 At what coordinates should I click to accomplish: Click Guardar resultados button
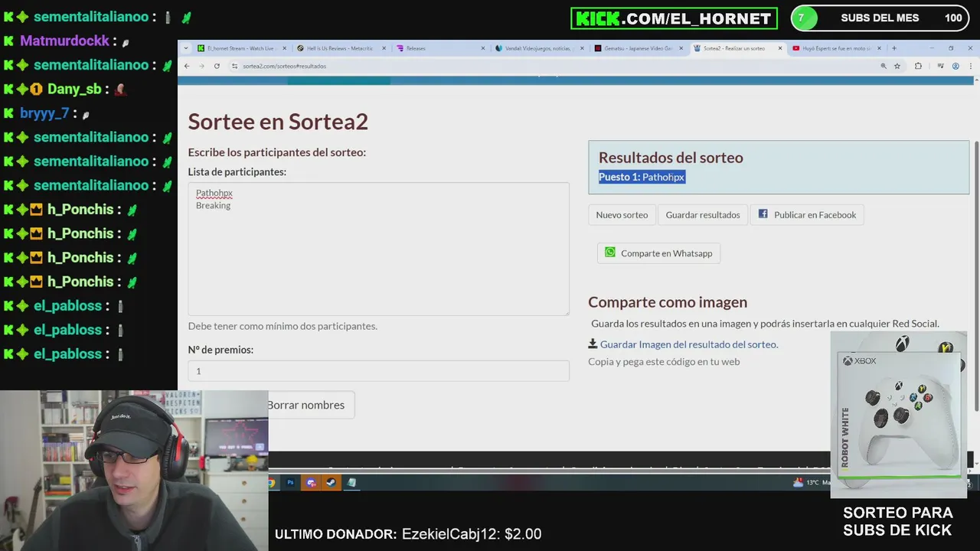pos(703,215)
